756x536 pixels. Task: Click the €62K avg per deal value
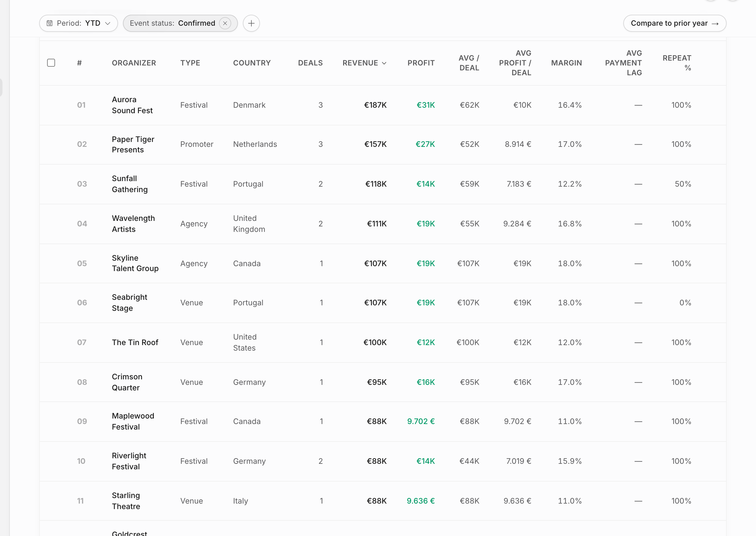tap(469, 105)
